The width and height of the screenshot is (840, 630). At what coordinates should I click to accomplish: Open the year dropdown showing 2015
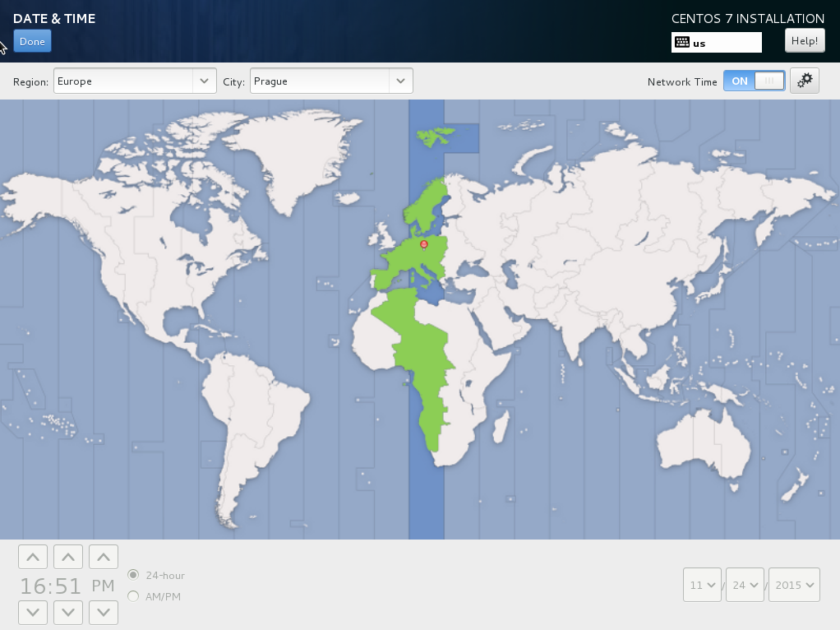[794, 585]
